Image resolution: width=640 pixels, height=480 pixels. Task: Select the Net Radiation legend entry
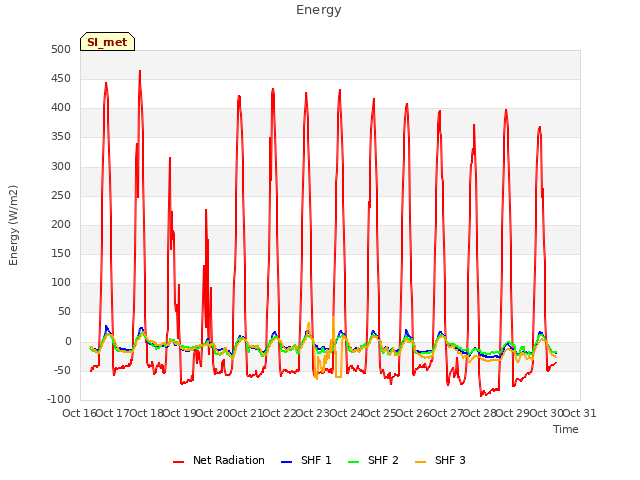click(219, 460)
